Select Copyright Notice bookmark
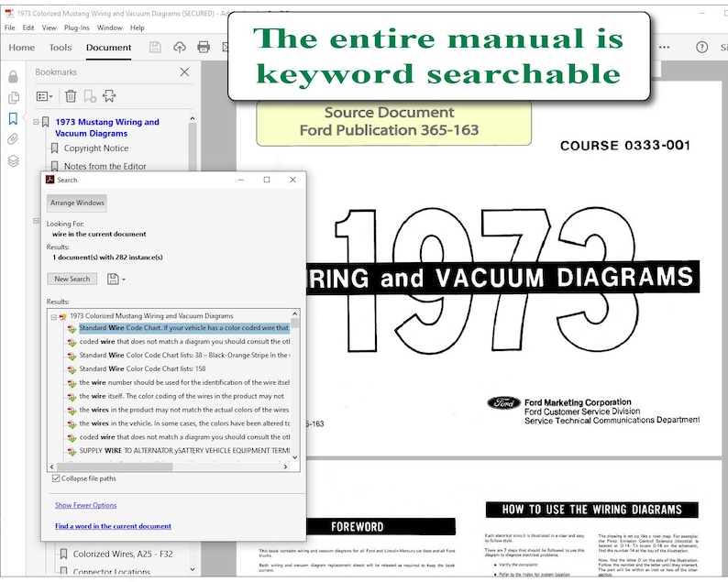This screenshot has height=582, width=728. 96,148
